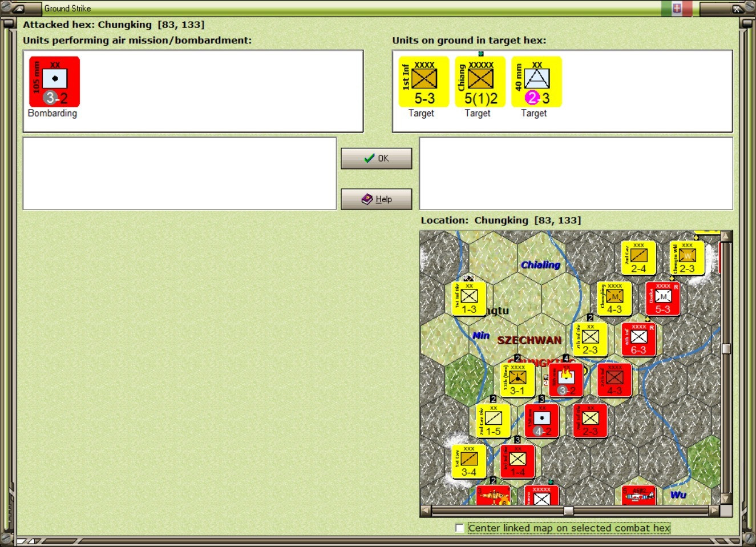Click the red 6-3 infantry counter on map
This screenshot has width=756, height=547.
[x=638, y=339]
